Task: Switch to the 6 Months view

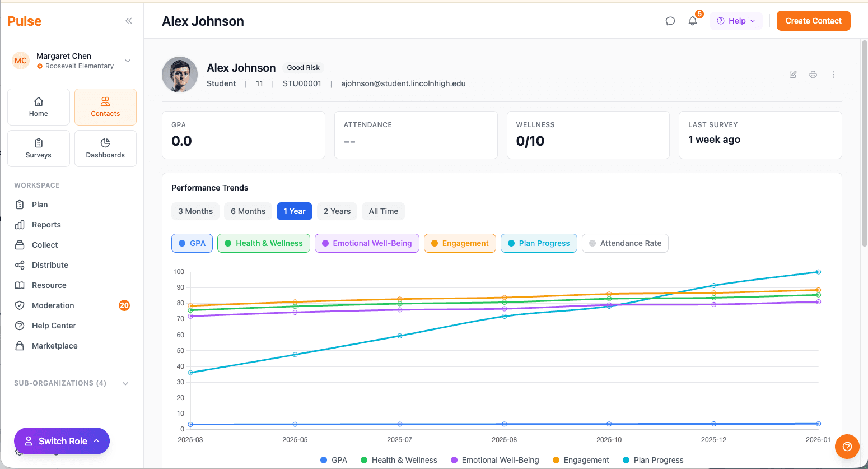Action: click(x=248, y=211)
